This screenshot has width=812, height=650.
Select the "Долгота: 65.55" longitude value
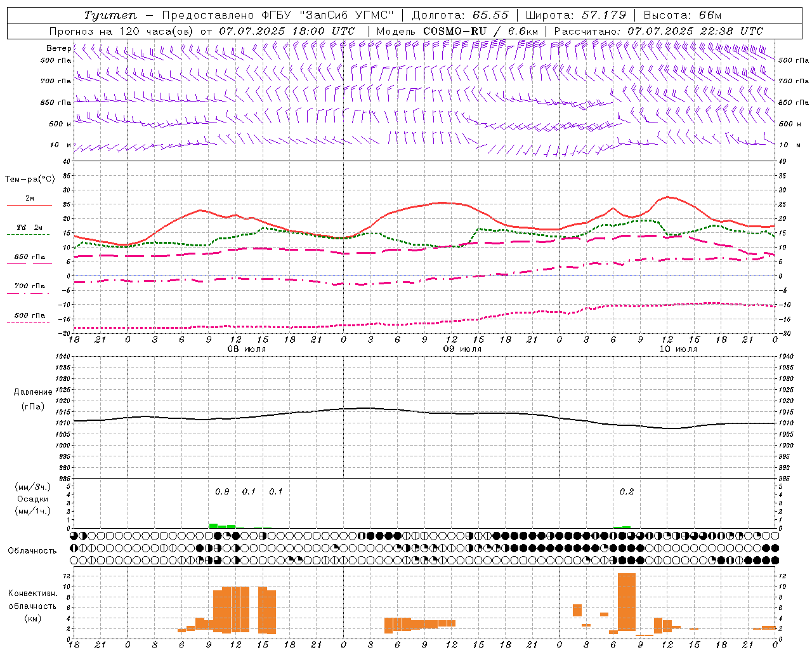coord(461,15)
